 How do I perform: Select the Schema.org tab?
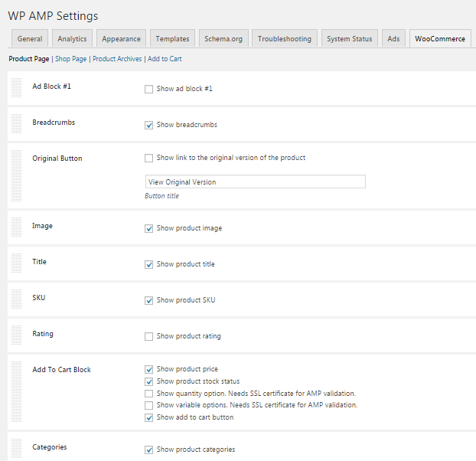click(223, 38)
